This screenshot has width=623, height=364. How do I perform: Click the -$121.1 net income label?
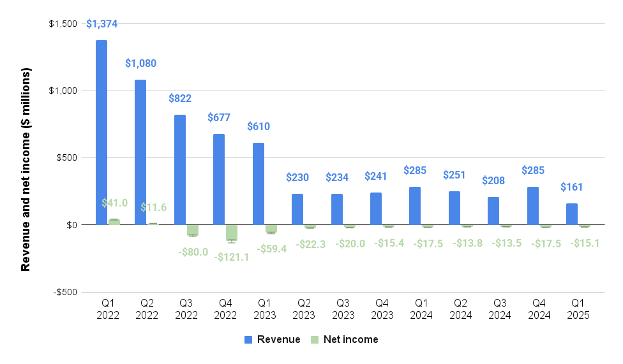(x=231, y=257)
